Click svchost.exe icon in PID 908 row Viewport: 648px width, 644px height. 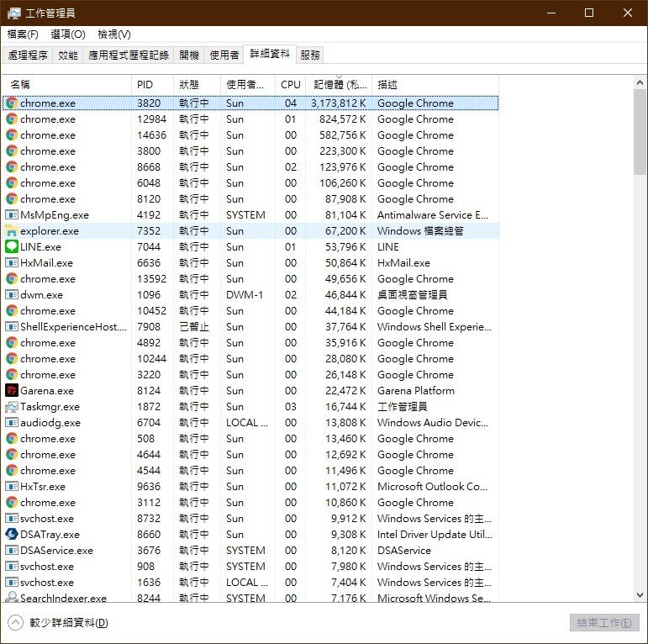point(12,567)
